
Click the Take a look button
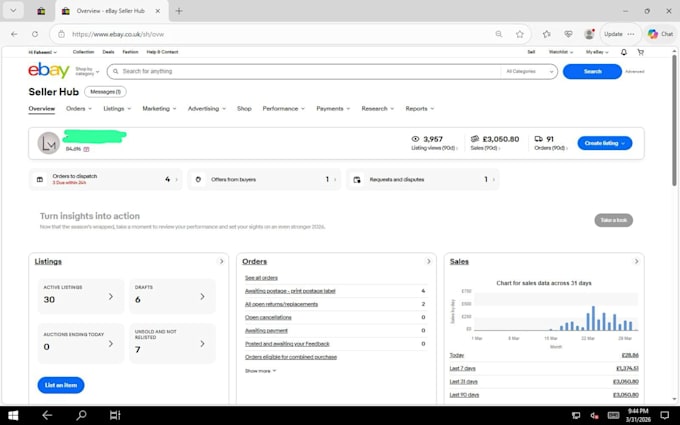tap(614, 220)
